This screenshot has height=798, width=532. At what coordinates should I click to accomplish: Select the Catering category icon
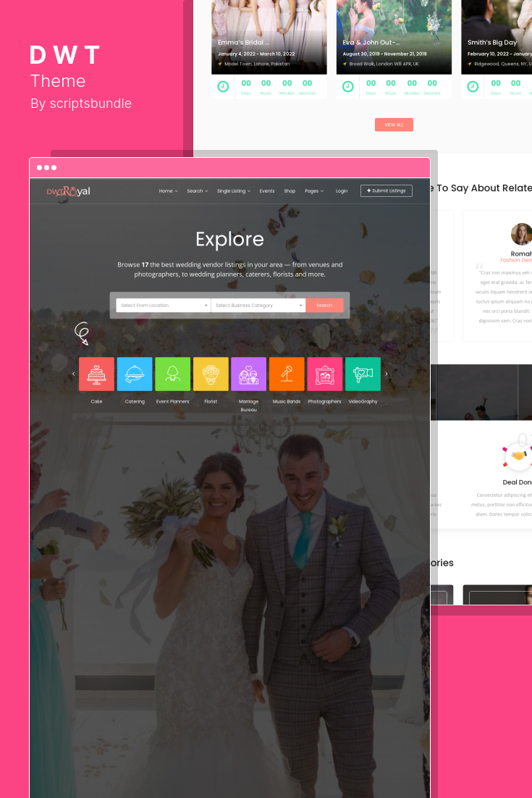pyautogui.click(x=135, y=374)
